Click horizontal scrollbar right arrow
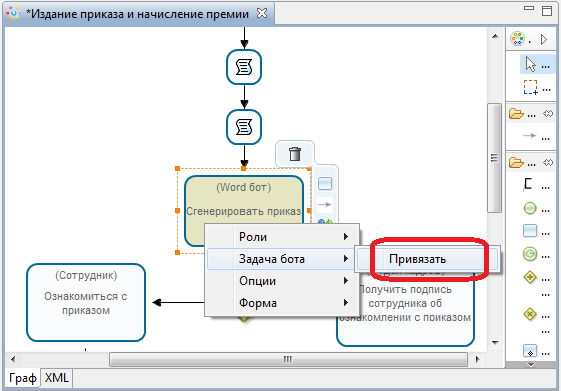561x391 pixels. [x=477, y=359]
